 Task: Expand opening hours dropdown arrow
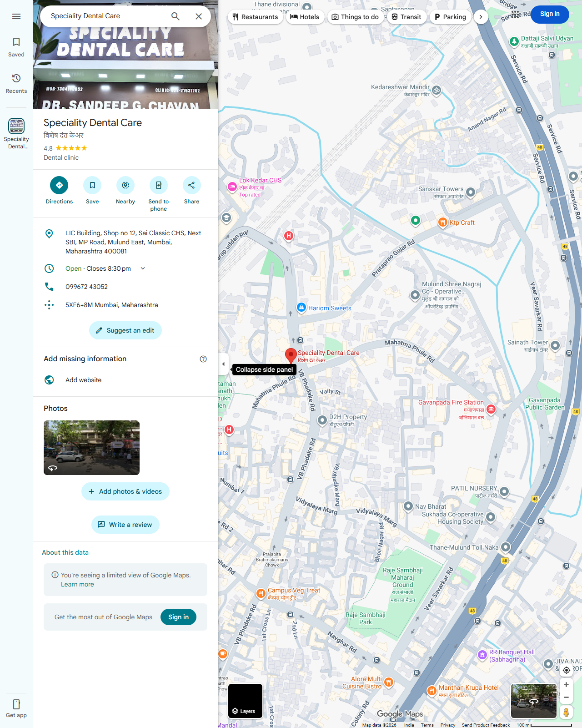[x=143, y=268]
